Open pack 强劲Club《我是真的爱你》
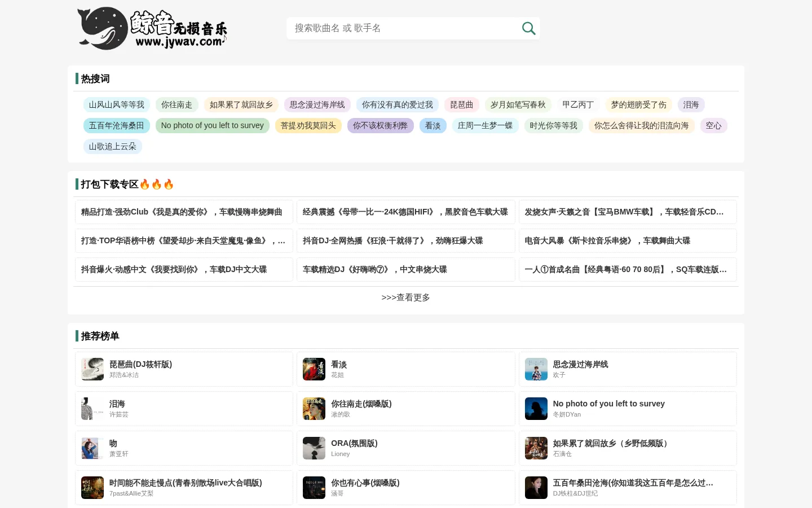812x508 pixels. (184, 212)
